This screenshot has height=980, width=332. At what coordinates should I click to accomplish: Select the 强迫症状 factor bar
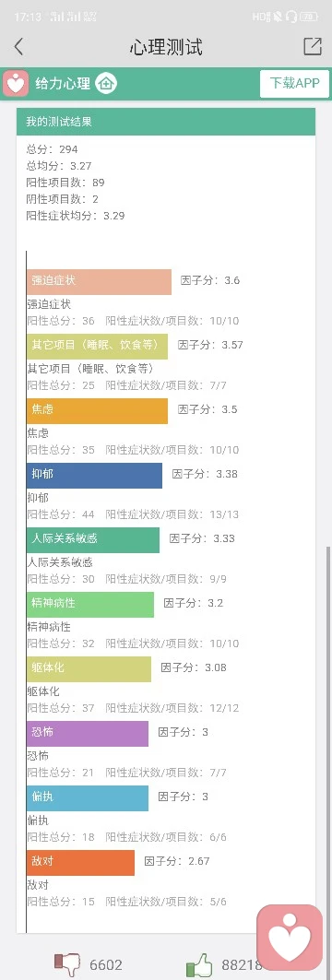pyautogui.click(x=99, y=282)
